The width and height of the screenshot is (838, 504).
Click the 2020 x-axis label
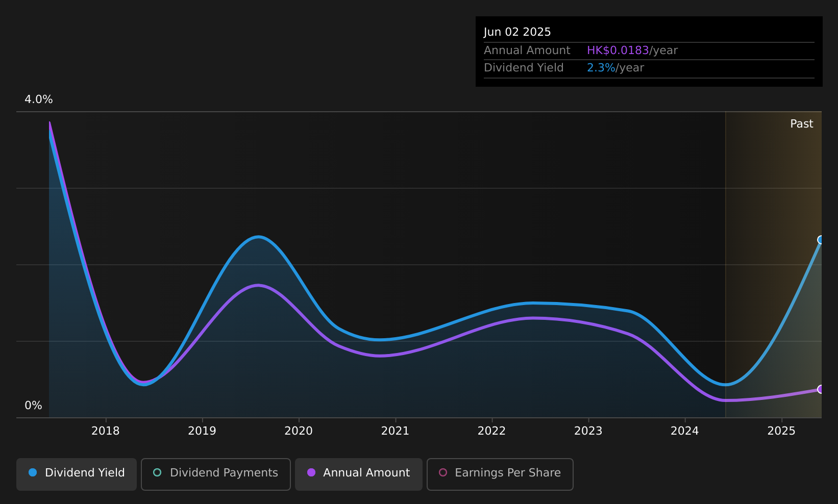click(x=299, y=431)
